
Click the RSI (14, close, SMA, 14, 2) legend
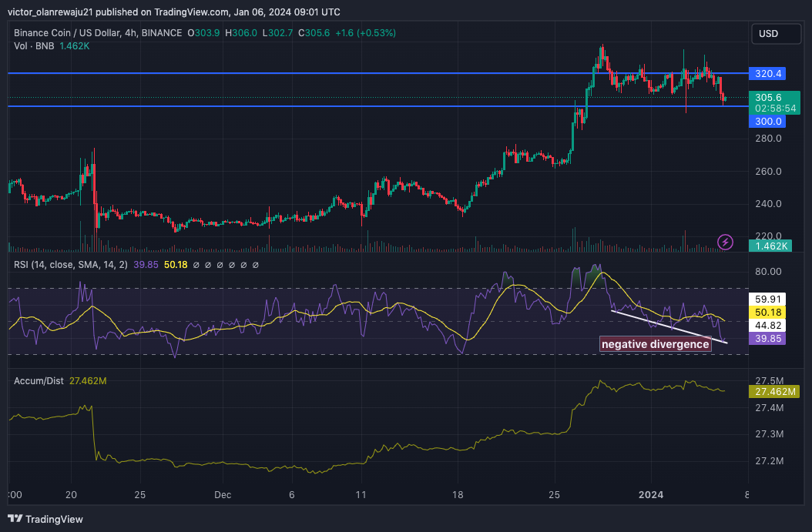coord(71,264)
